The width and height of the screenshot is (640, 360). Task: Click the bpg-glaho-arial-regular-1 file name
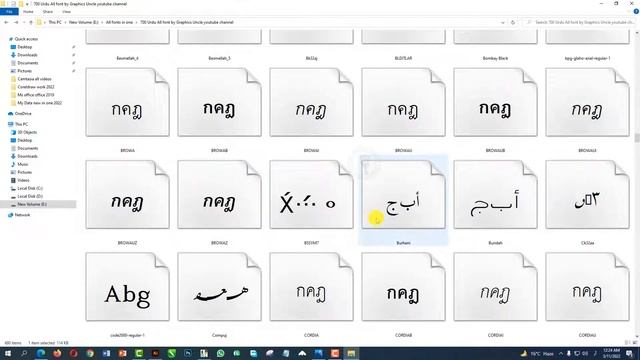(587, 58)
